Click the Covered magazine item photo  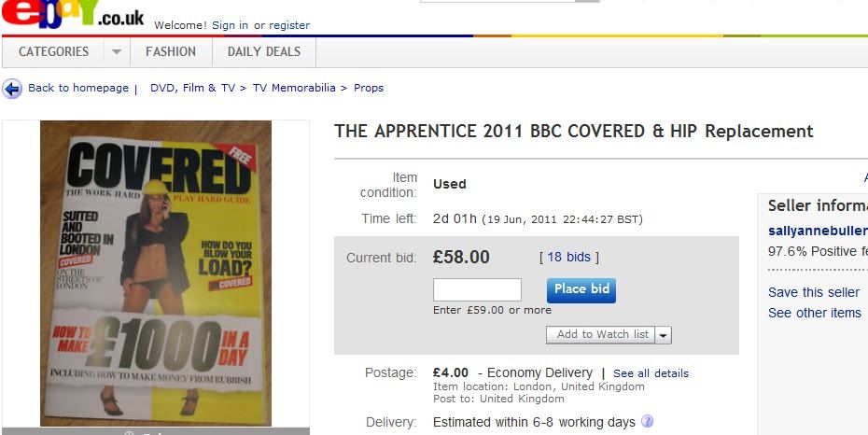(x=156, y=274)
